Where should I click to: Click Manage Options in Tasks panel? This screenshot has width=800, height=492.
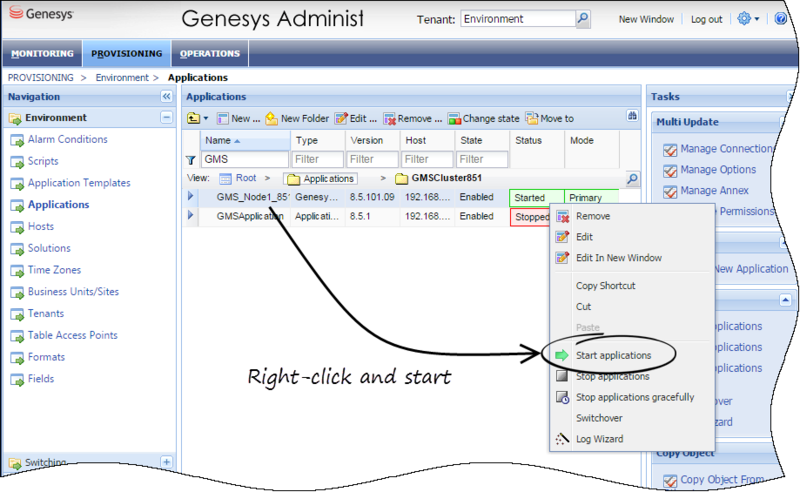[718, 169]
